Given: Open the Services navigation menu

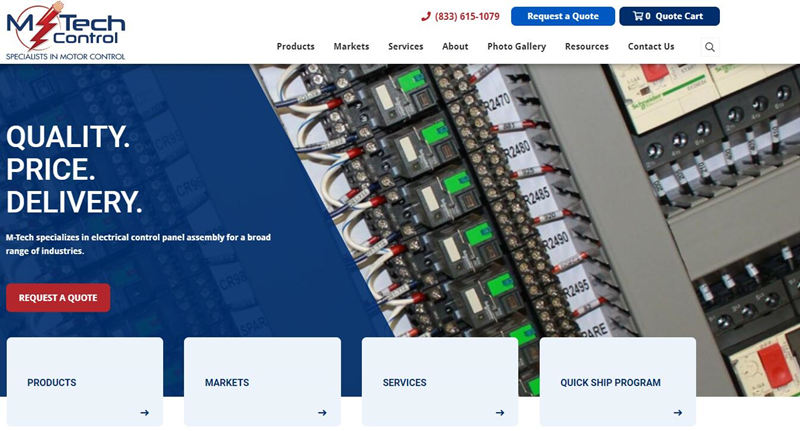Looking at the screenshot, I should point(406,46).
